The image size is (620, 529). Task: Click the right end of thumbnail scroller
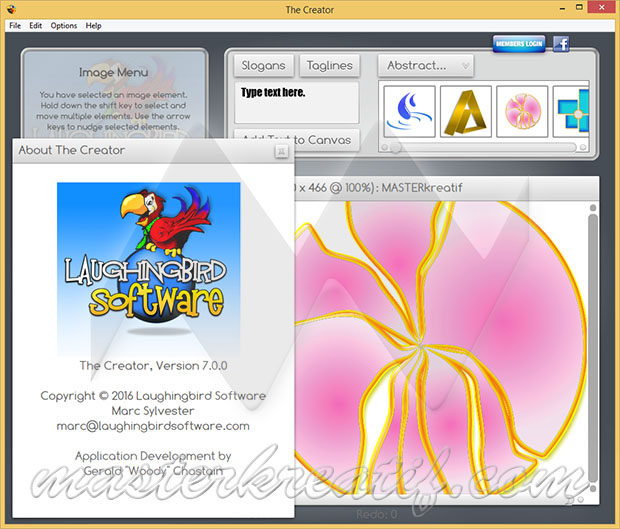pyautogui.click(x=583, y=147)
